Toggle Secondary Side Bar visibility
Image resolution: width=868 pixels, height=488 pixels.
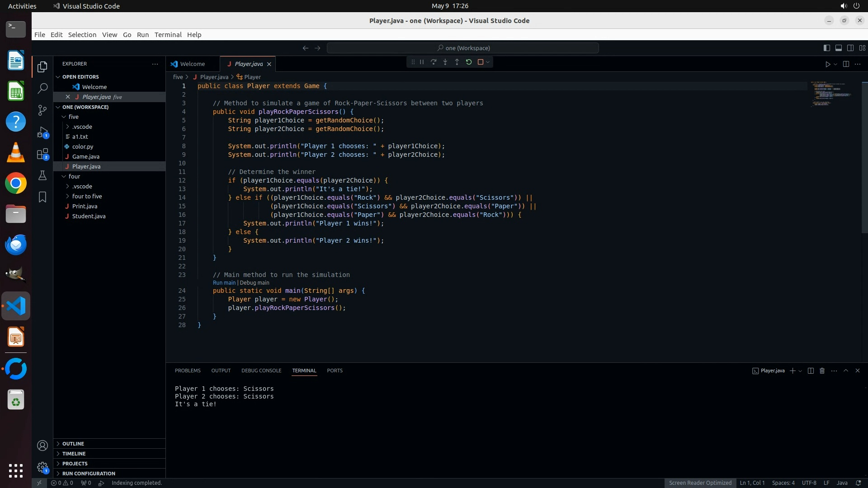click(x=850, y=48)
